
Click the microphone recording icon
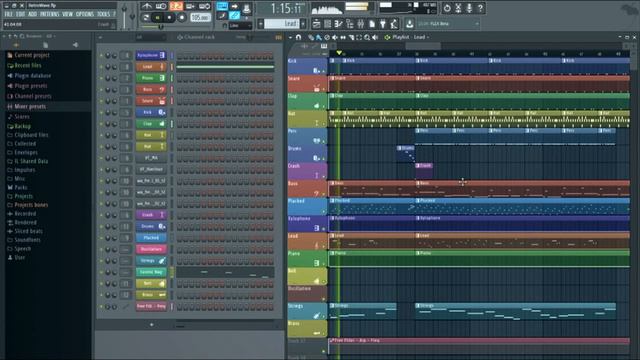(x=469, y=8)
